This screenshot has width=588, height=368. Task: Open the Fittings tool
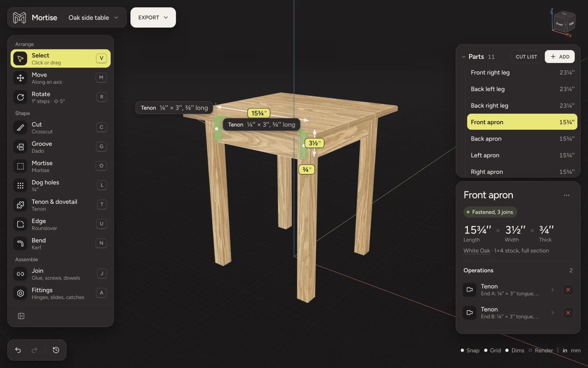tap(61, 293)
